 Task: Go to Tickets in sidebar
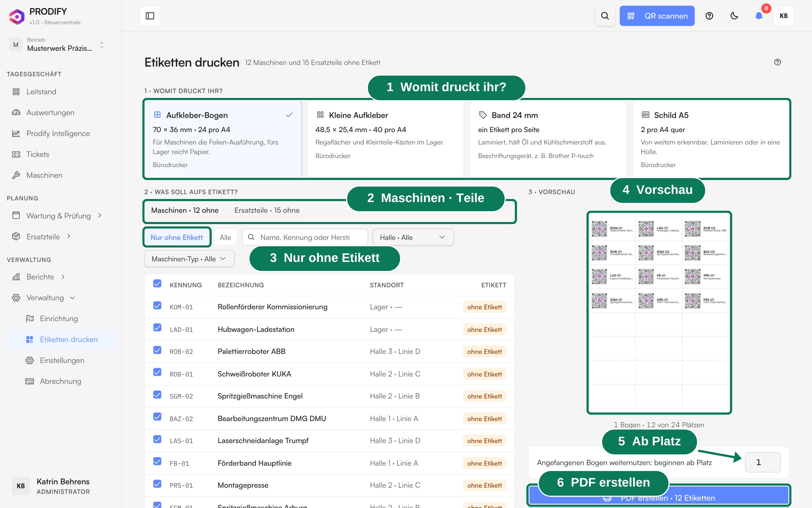click(x=60, y=154)
